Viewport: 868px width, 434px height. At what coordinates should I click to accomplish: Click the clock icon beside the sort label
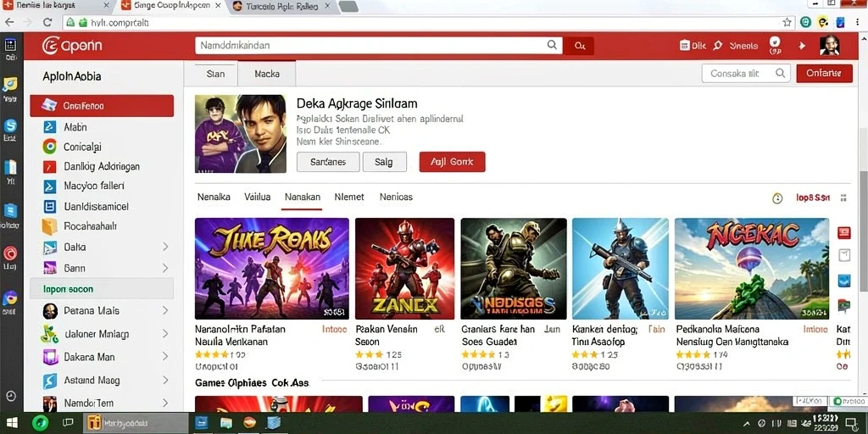pos(777,198)
